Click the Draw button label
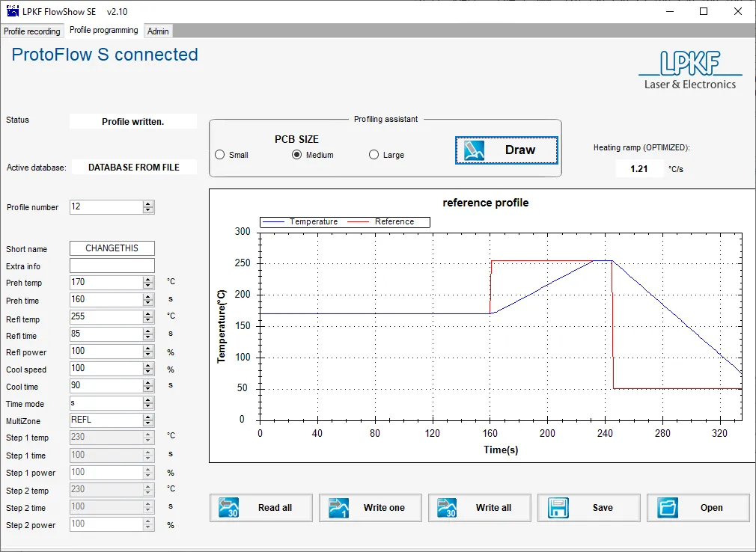This screenshot has width=756, height=552. [520, 150]
